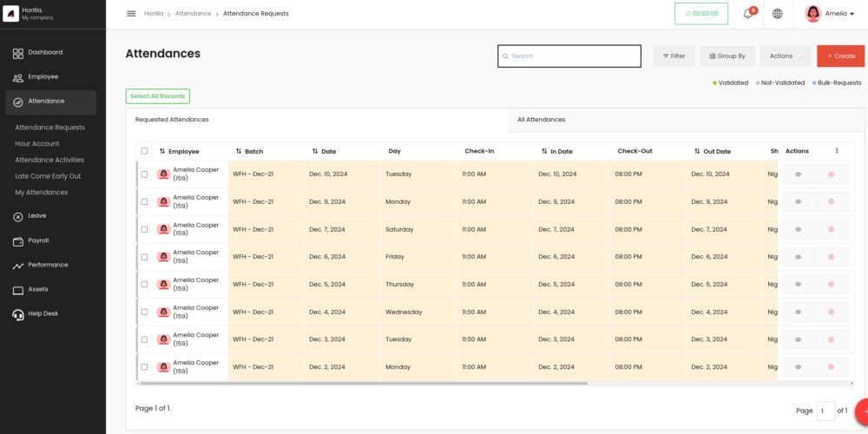Start the 00:00:00 check-in timer

[701, 14]
